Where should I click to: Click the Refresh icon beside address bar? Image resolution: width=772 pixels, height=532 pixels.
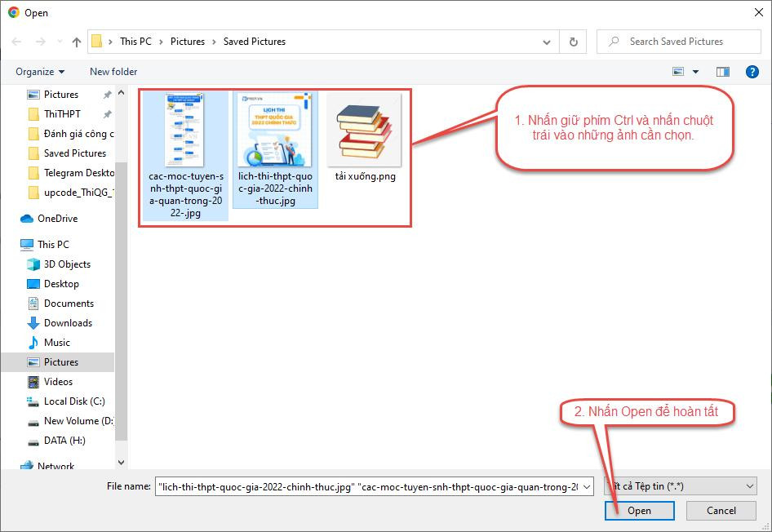click(573, 42)
